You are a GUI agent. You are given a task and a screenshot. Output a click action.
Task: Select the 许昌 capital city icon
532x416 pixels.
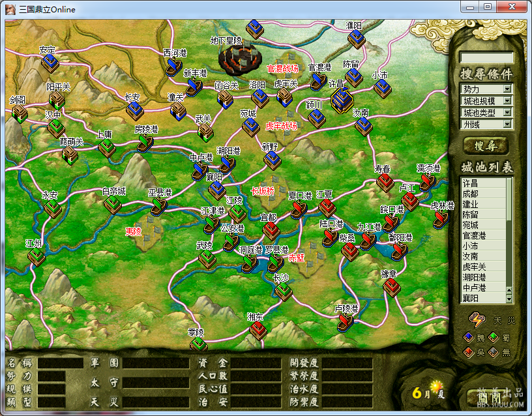tap(342, 99)
